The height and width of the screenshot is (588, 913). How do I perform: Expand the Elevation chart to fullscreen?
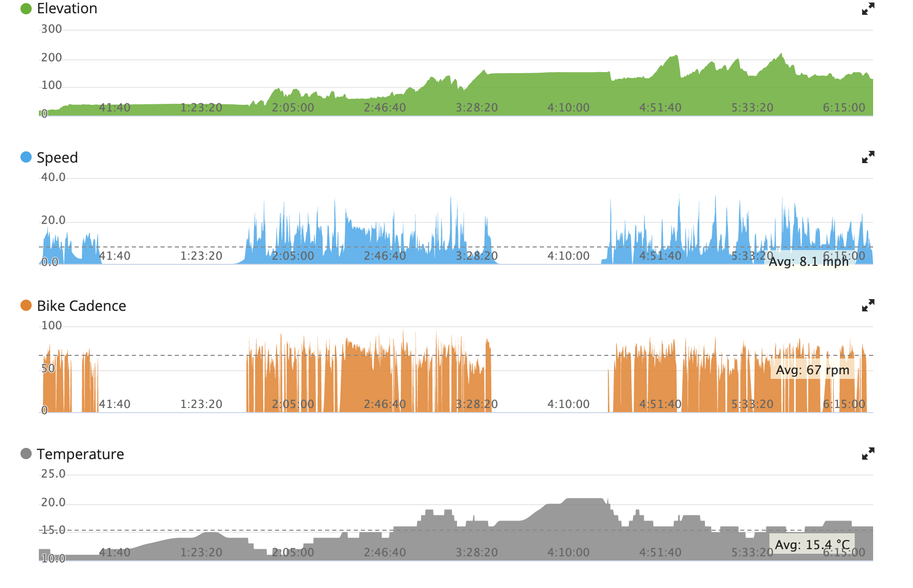pos(868,9)
